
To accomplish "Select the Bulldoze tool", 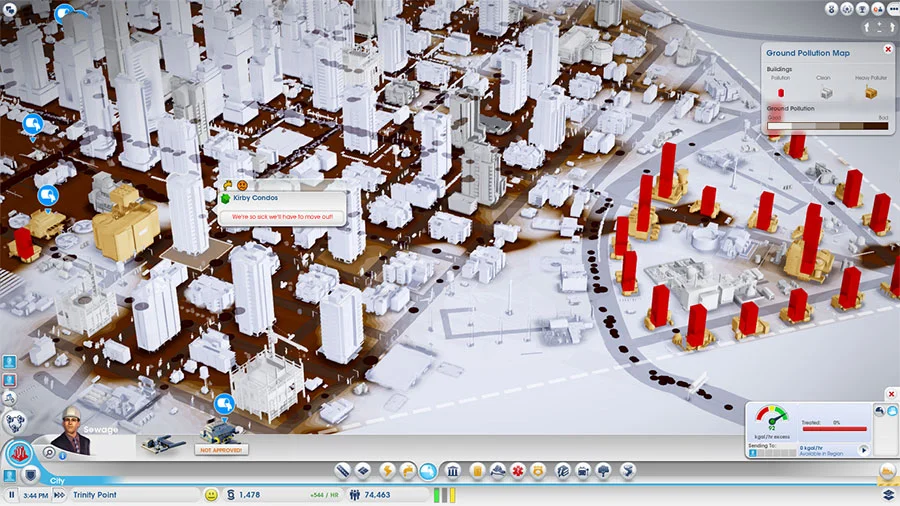I will pyautogui.click(x=888, y=472).
